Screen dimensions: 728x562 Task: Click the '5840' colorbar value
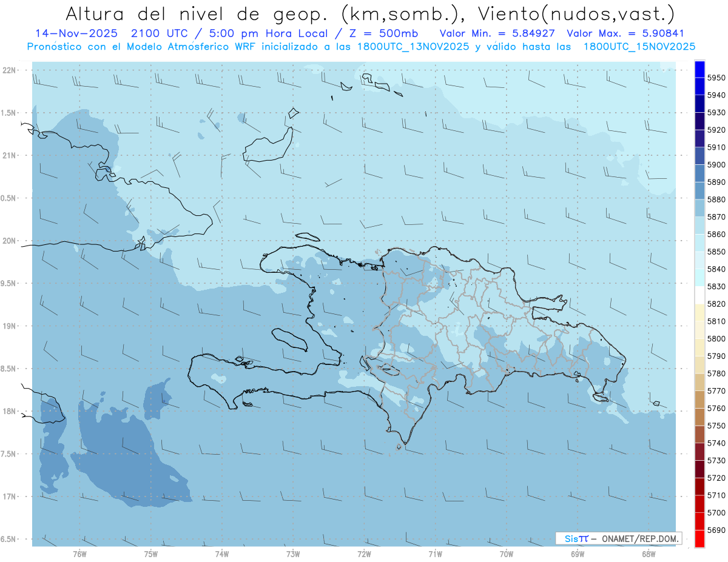point(716,269)
